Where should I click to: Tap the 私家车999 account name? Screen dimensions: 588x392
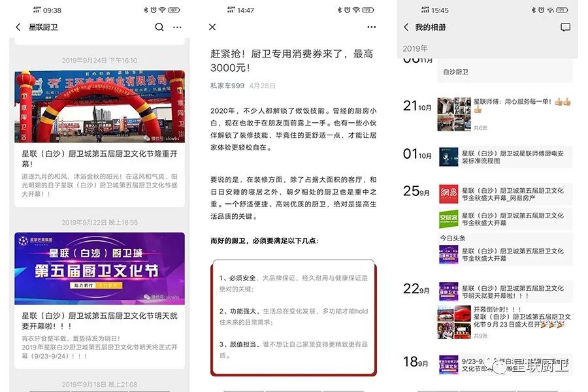227,86
